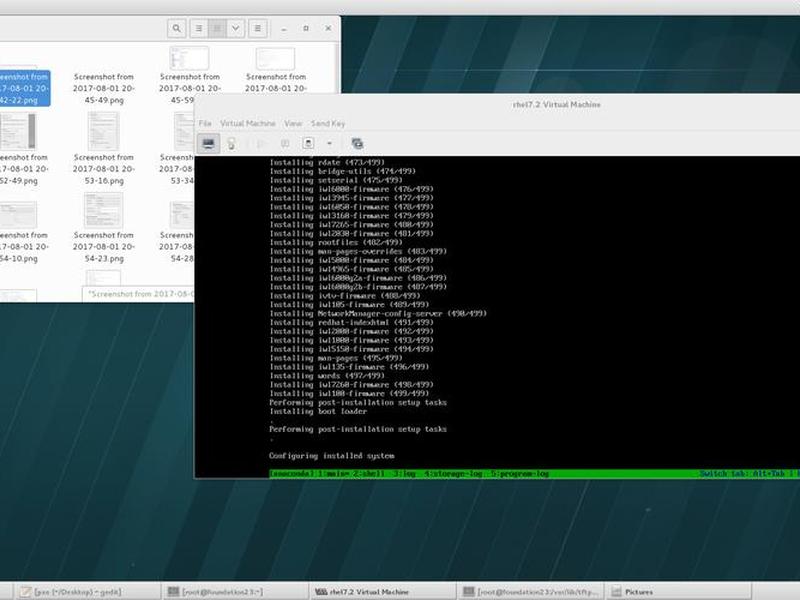Click thumbnail above 52-49.png file
Viewport: 800px width, 600px height.
click(18, 131)
